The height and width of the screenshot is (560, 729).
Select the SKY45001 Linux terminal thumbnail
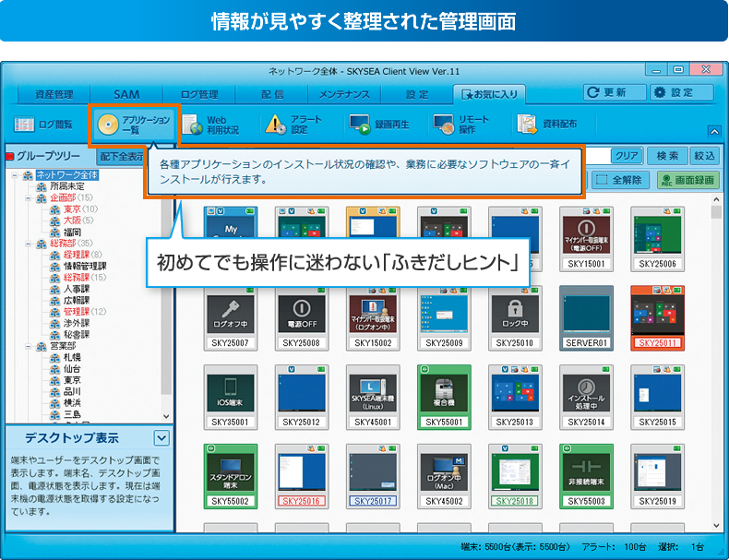click(x=373, y=398)
